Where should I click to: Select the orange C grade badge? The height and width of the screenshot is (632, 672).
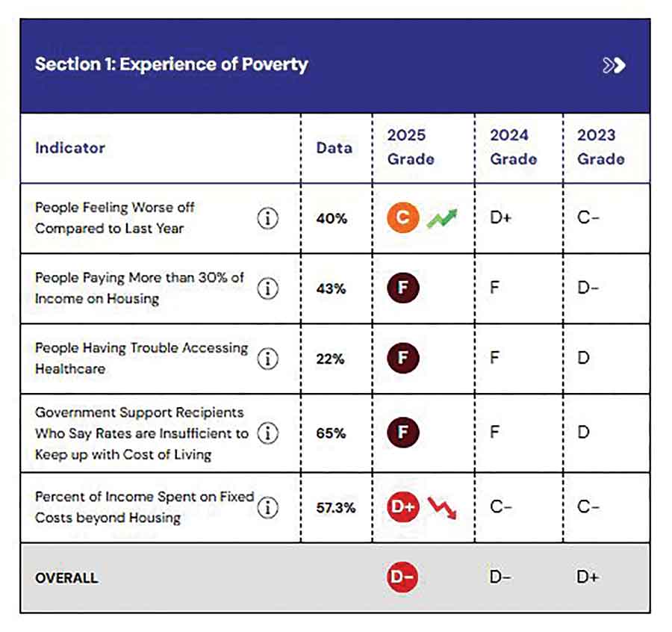pos(403,218)
